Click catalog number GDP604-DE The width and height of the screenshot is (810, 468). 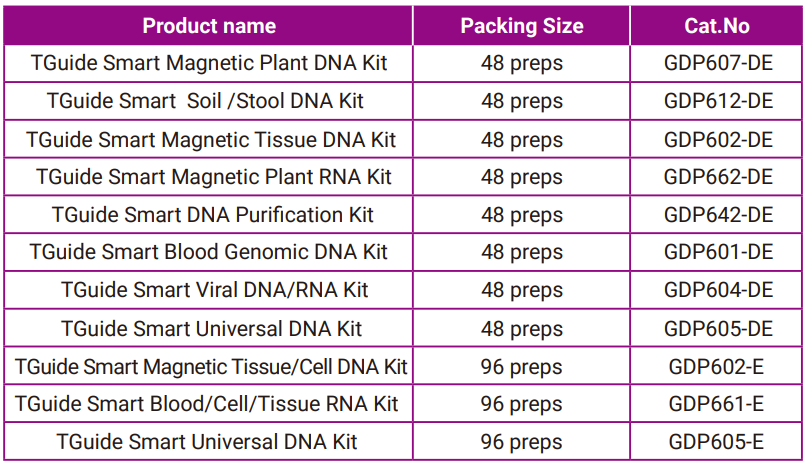tap(718, 290)
